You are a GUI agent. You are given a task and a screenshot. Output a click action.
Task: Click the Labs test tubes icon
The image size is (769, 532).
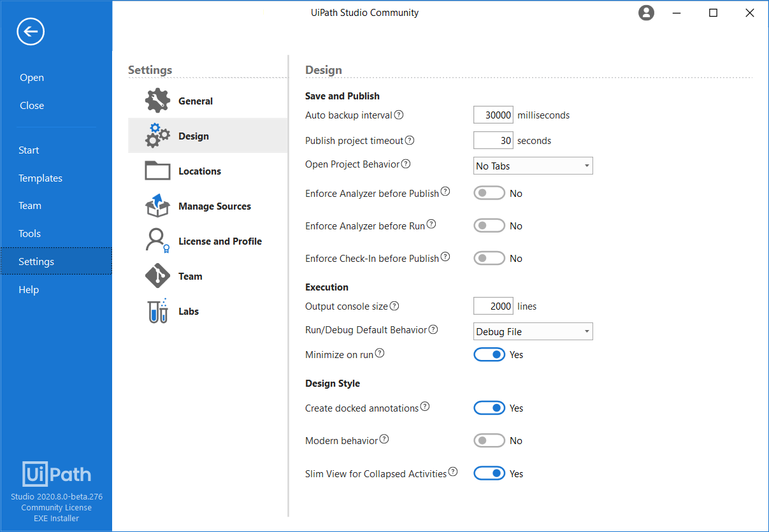pos(157,311)
